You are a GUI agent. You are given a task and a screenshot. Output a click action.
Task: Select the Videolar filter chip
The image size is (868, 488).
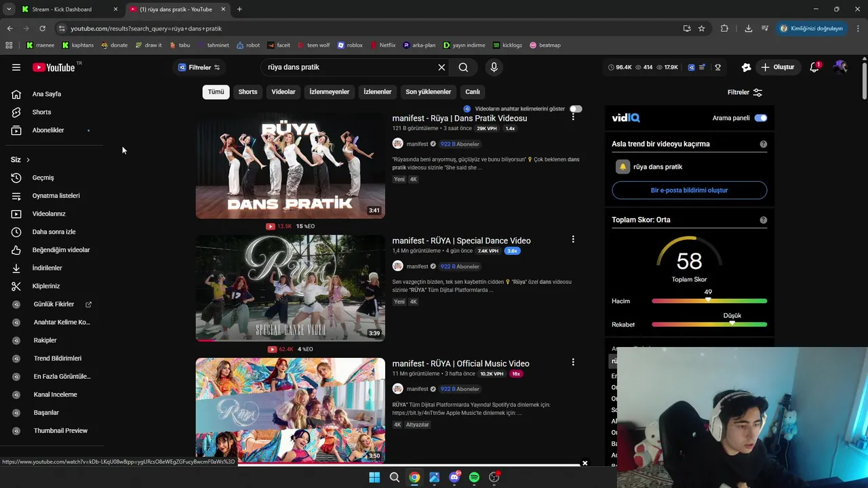(x=283, y=91)
